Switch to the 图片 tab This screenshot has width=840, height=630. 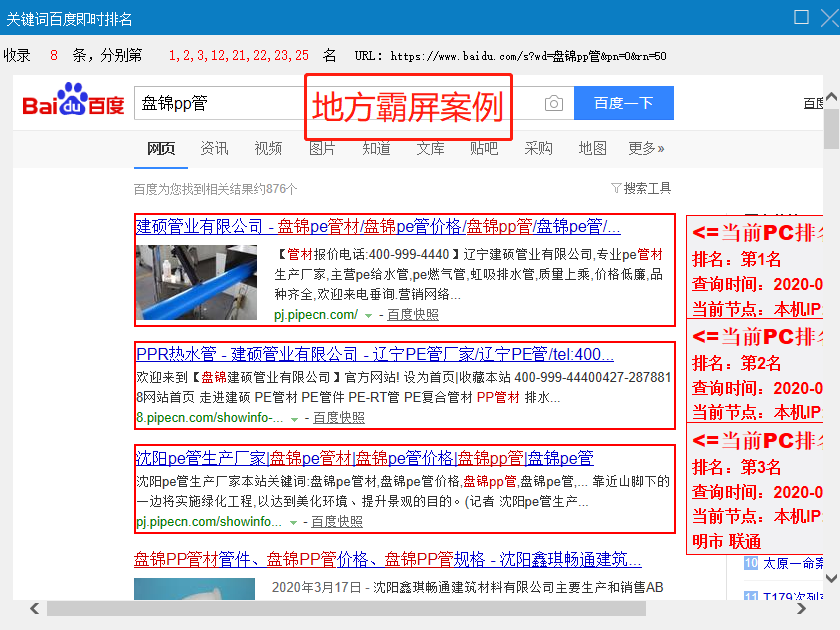click(322, 148)
